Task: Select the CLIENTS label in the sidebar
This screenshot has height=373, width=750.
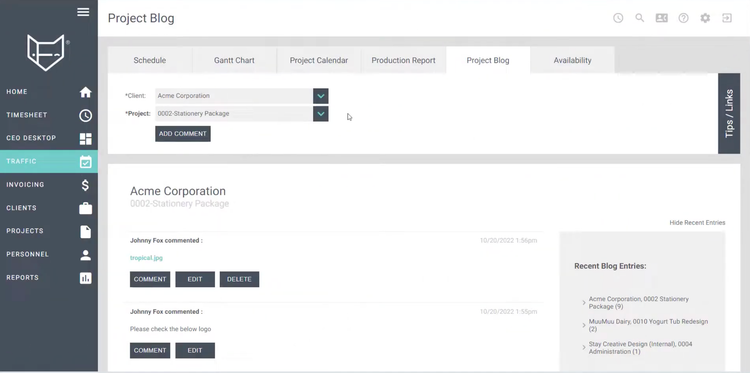Action: 22,208
